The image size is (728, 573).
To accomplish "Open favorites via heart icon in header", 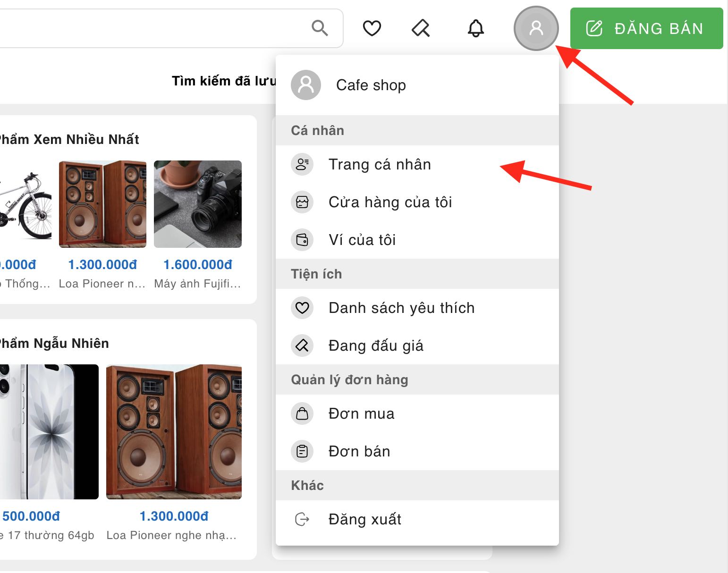I will (x=372, y=28).
